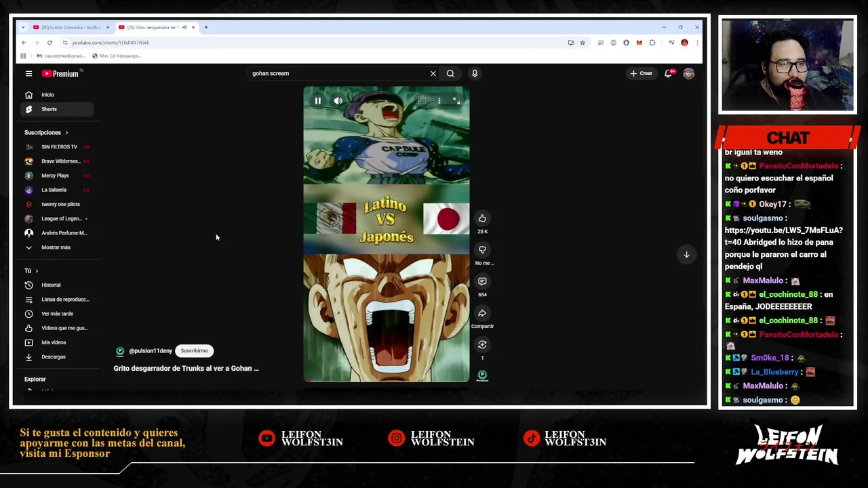Expand subscriptions with Mostrar más
Image resolution: width=868 pixels, height=488 pixels.
pyautogui.click(x=57, y=247)
